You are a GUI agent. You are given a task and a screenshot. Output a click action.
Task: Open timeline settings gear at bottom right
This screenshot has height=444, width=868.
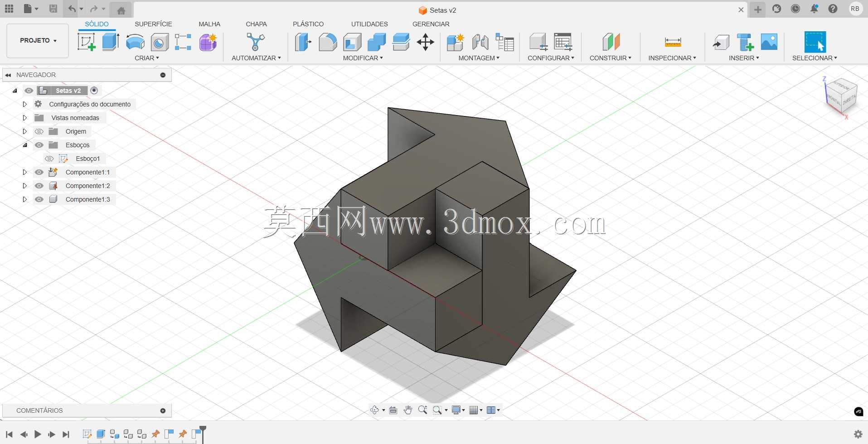(858, 434)
